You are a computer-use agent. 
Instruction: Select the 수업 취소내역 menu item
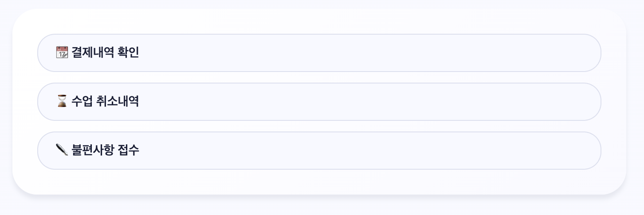[319, 102]
